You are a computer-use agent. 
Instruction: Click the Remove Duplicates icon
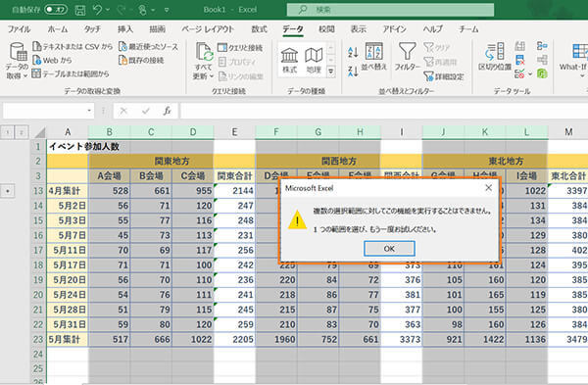[519, 60]
